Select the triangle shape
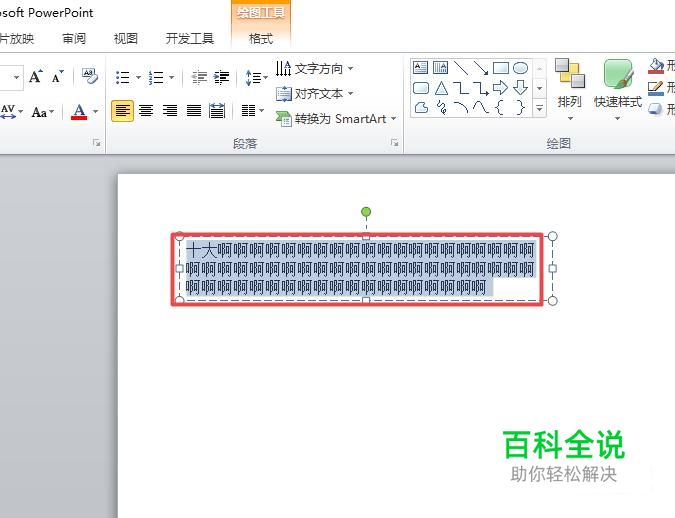 441,88
